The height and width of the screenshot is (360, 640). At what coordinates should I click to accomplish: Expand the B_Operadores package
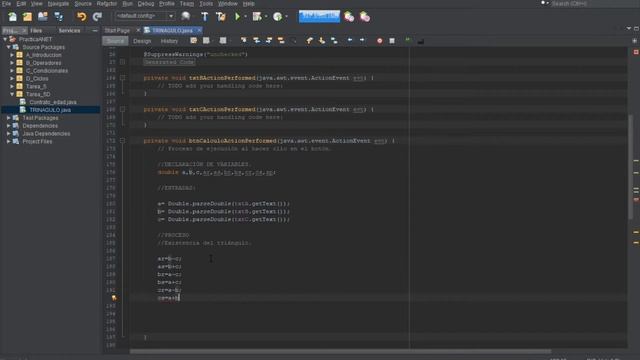coord(12,63)
